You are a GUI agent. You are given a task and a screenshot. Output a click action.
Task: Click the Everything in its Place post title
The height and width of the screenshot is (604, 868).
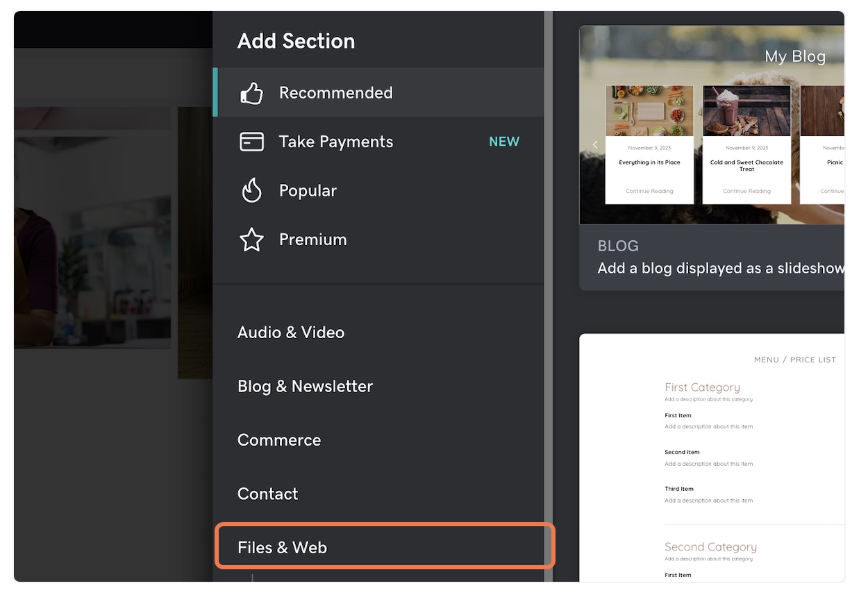coord(649,162)
